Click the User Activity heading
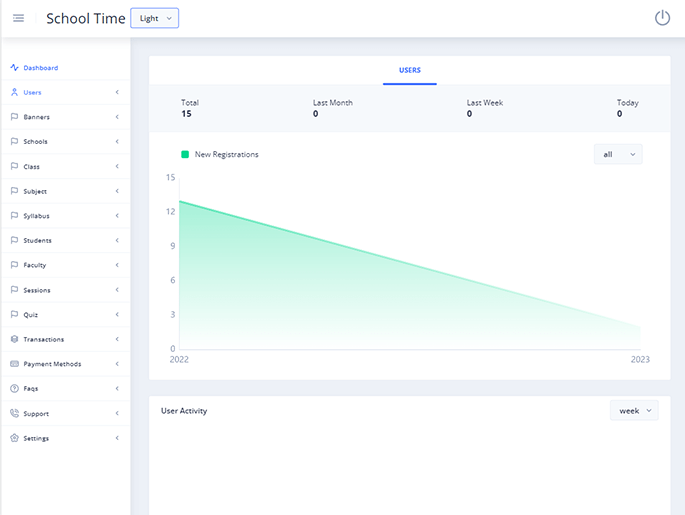 184,411
